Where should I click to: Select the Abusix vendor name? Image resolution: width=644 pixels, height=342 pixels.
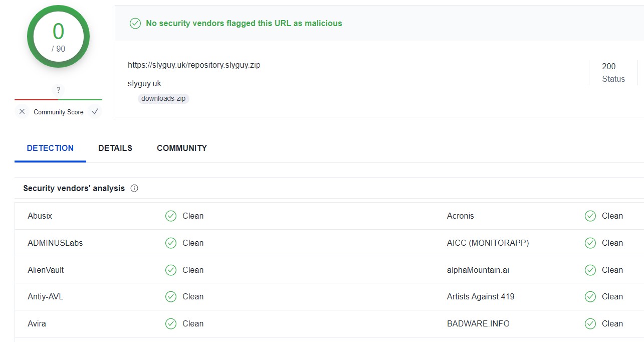pos(40,216)
